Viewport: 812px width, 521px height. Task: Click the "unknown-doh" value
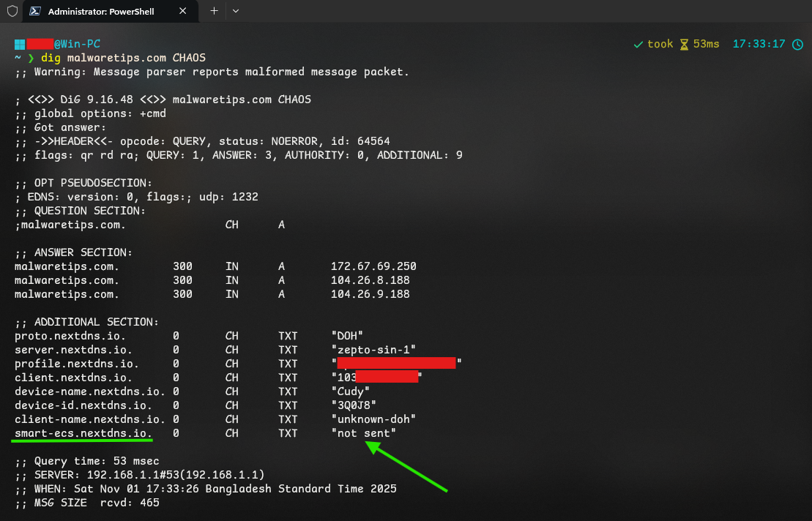[373, 419]
